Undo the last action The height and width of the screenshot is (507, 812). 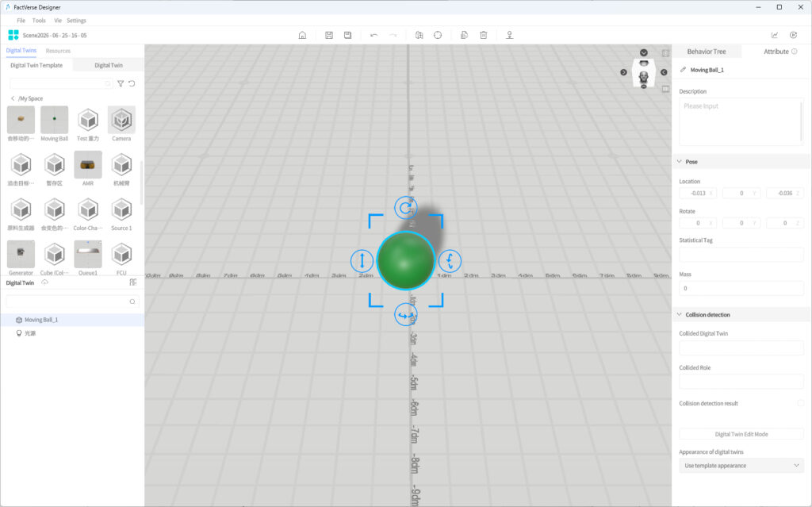[374, 35]
